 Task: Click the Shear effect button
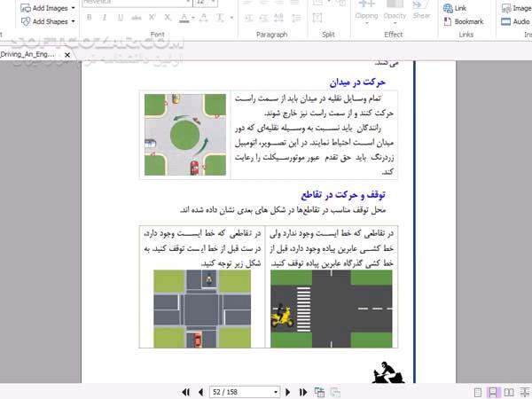coord(421,10)
